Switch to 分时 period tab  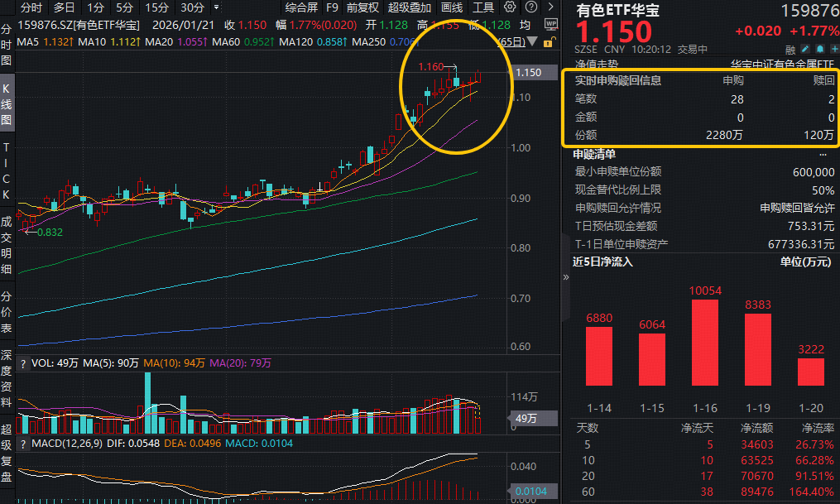pos(31,7)
